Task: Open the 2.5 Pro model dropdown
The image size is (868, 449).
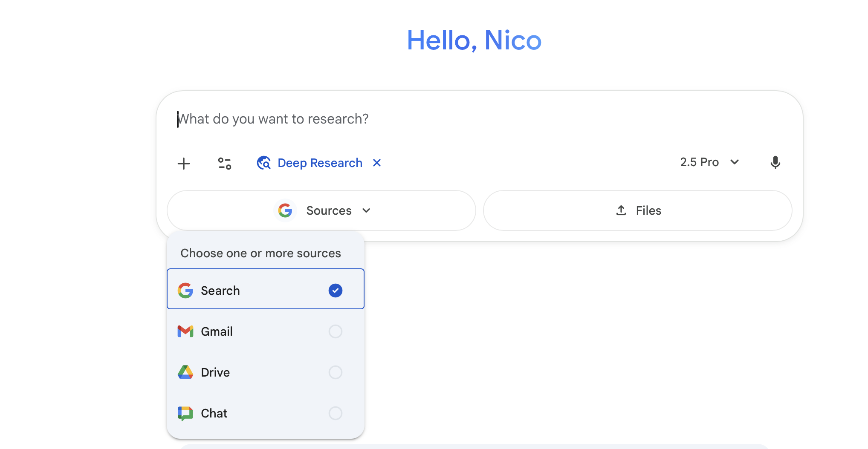Action: tap(709, 162)
